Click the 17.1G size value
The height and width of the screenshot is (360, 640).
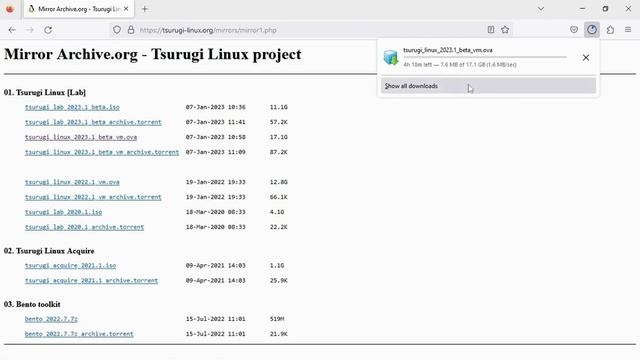pyautogui.click(x=278, y=137)
